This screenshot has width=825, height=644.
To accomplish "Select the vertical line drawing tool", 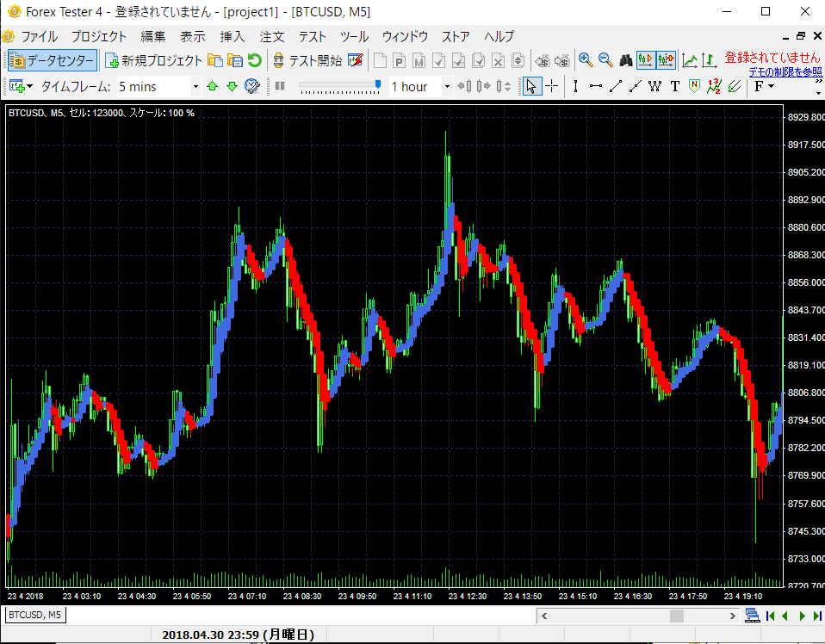I will tap(576, 86).
